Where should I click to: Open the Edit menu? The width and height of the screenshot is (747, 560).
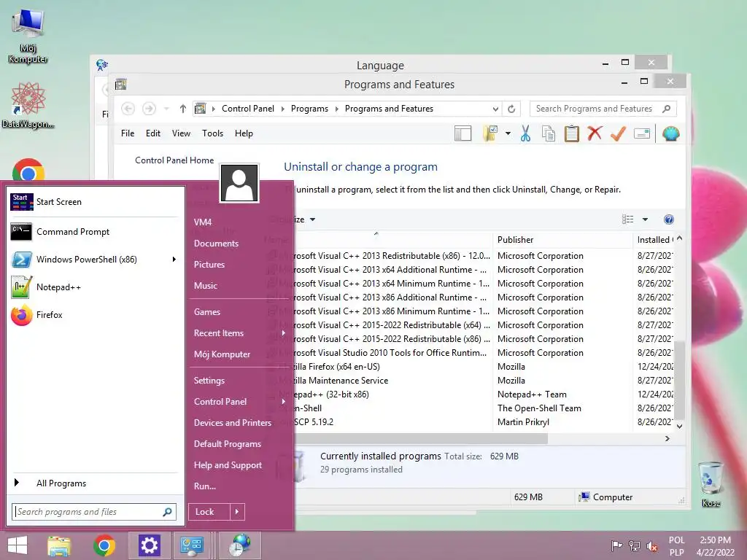click(153, 134)
